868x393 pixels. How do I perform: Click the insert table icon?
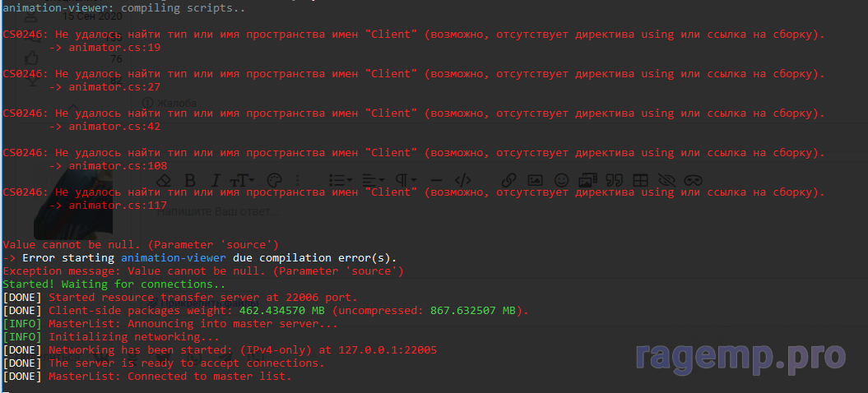pyautogui.click(x=640, y=180)
